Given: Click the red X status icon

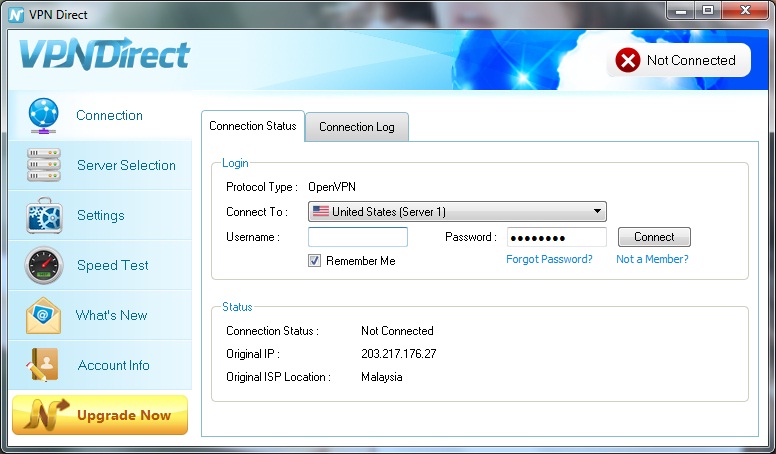Looking at the screenshot, I should pos(628,60).
